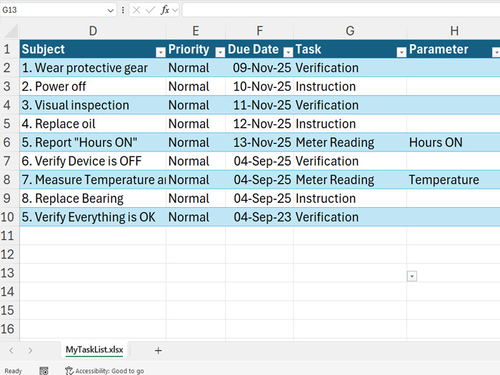Click the Select All corner triangle

pyautogui.click(x=11, y=31)
